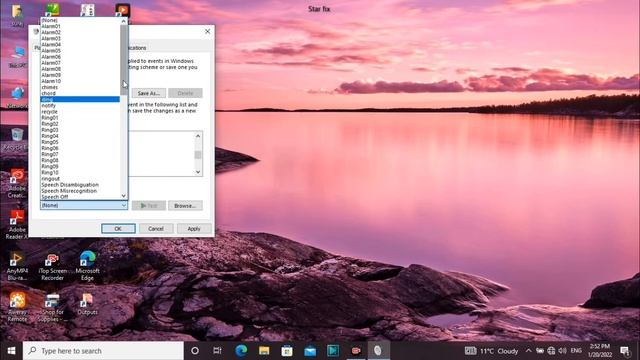Pick the highlighted ding sound entry
This screenshot has height=360, width=640.
pos(80,100)
